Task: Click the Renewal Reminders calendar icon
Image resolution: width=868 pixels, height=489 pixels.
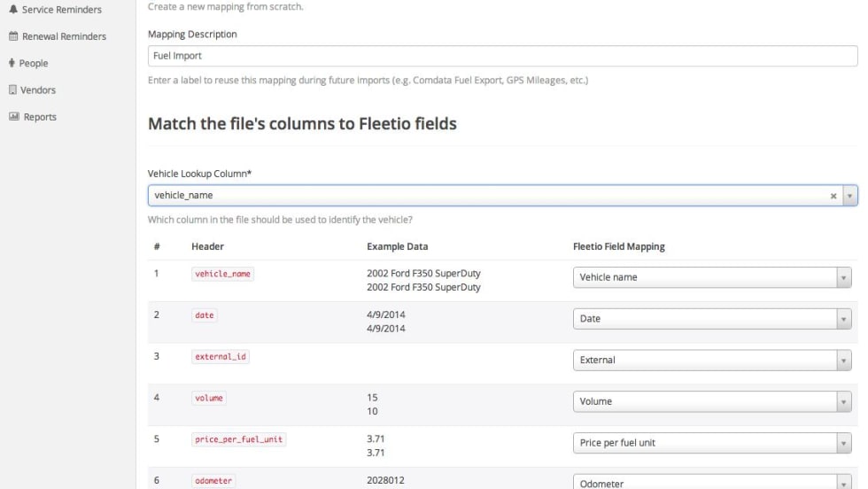Action: [x=13, y=36]
